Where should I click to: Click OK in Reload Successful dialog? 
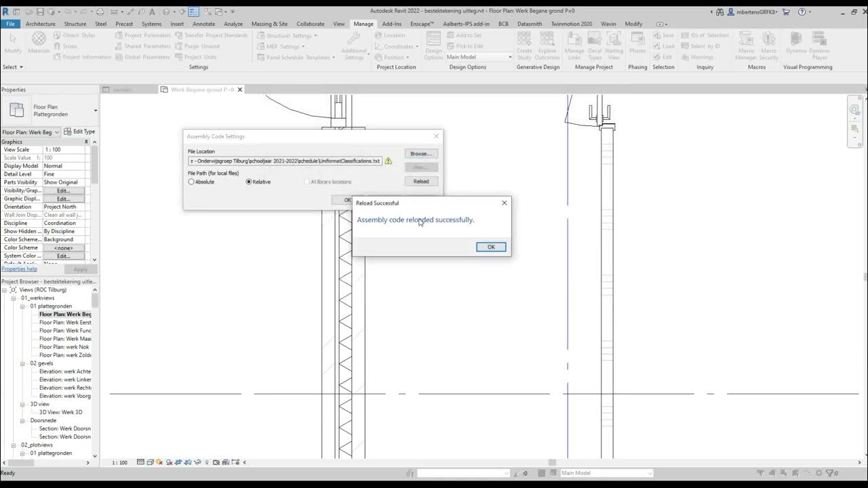pos(491,247)
